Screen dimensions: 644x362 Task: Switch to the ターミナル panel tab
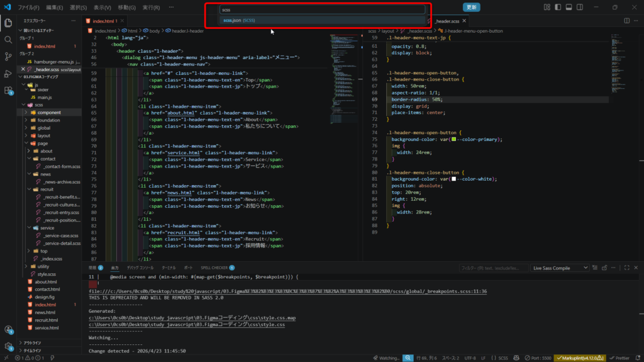coord(169,268)
